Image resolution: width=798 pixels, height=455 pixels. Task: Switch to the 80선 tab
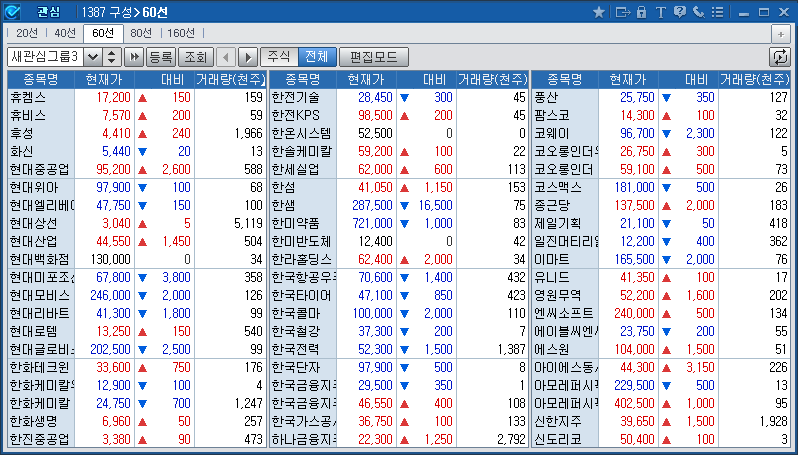click(141, 33)
